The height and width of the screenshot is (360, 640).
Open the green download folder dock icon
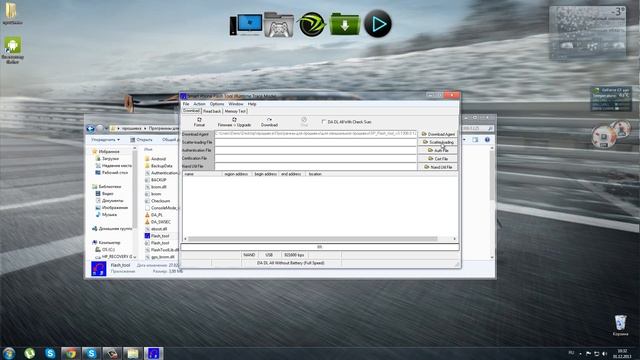345,24
